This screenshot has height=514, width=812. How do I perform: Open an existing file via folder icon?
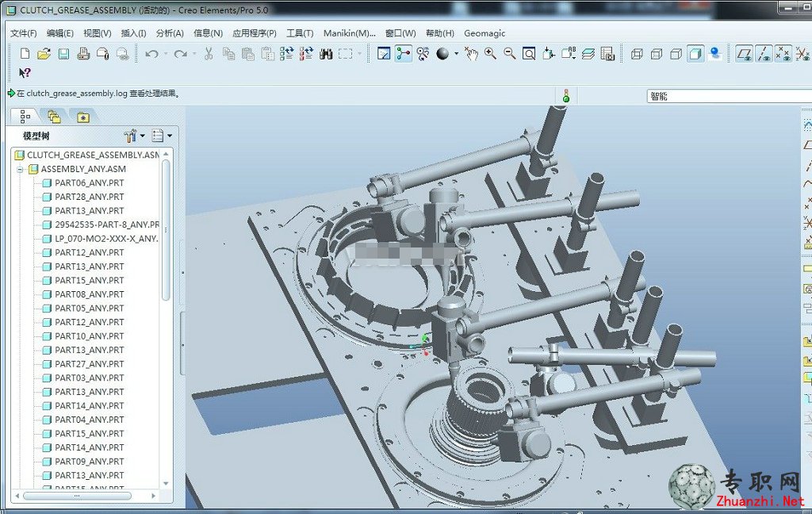pos(44,53)
